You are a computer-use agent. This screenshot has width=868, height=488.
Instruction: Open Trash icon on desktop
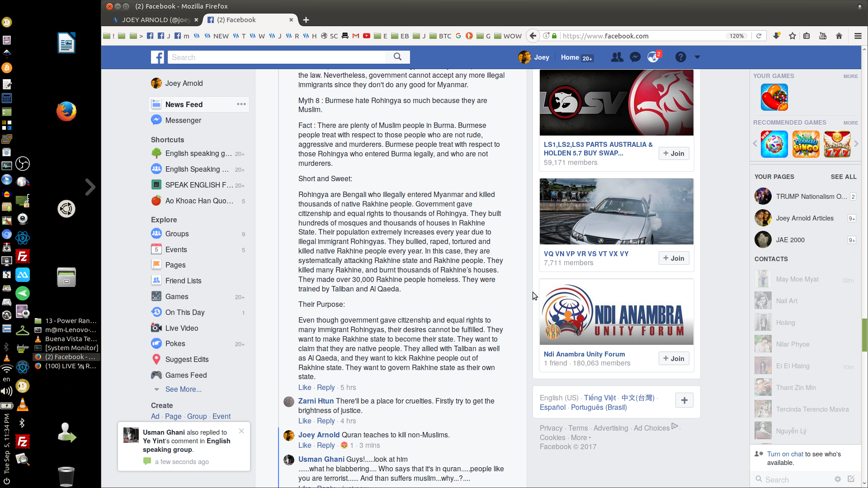[x=66, y=476]
